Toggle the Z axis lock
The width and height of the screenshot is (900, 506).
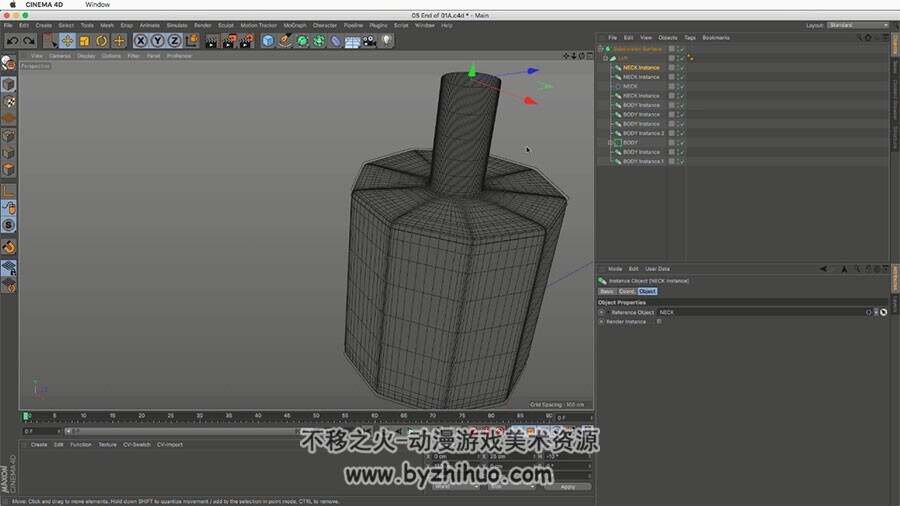point(174,41)
